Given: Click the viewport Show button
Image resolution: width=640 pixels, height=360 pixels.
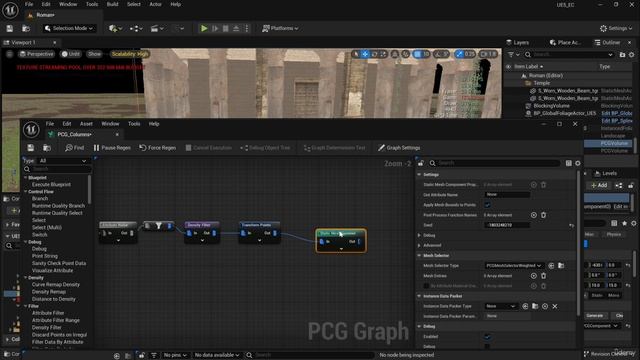Looking at the screenshot, I should (x=94, y=54).
